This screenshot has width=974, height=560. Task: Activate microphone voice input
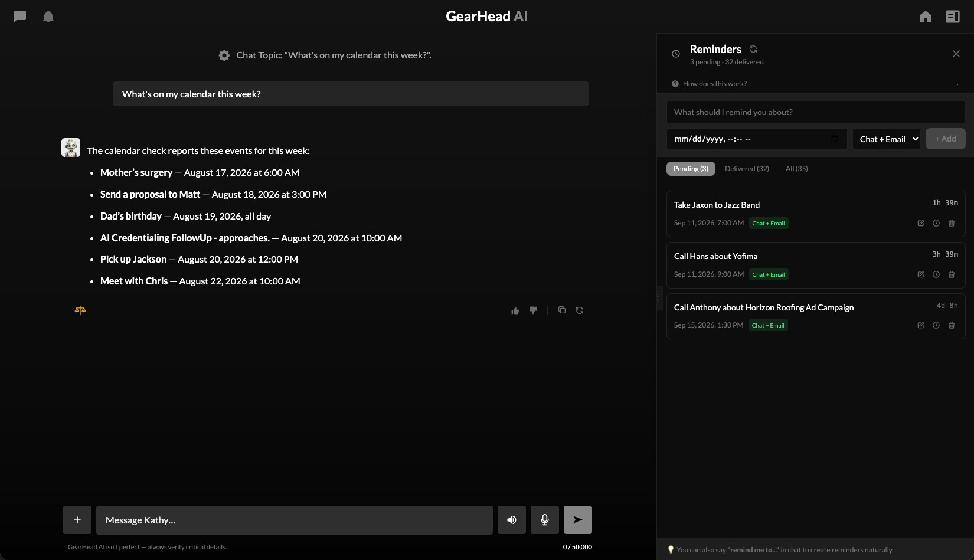click(545, 520)
